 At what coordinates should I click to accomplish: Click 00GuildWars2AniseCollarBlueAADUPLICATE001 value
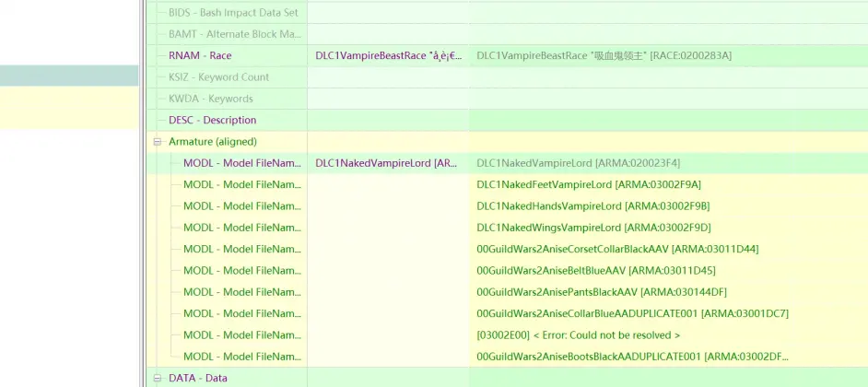(632, 313)
